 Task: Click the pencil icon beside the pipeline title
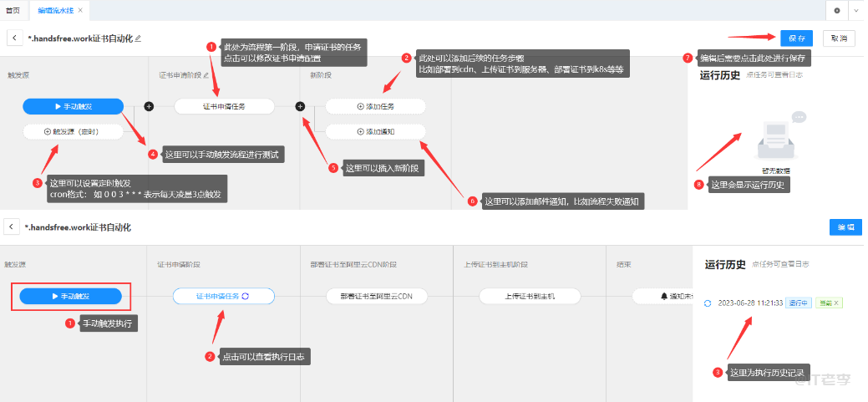point(139,38)
